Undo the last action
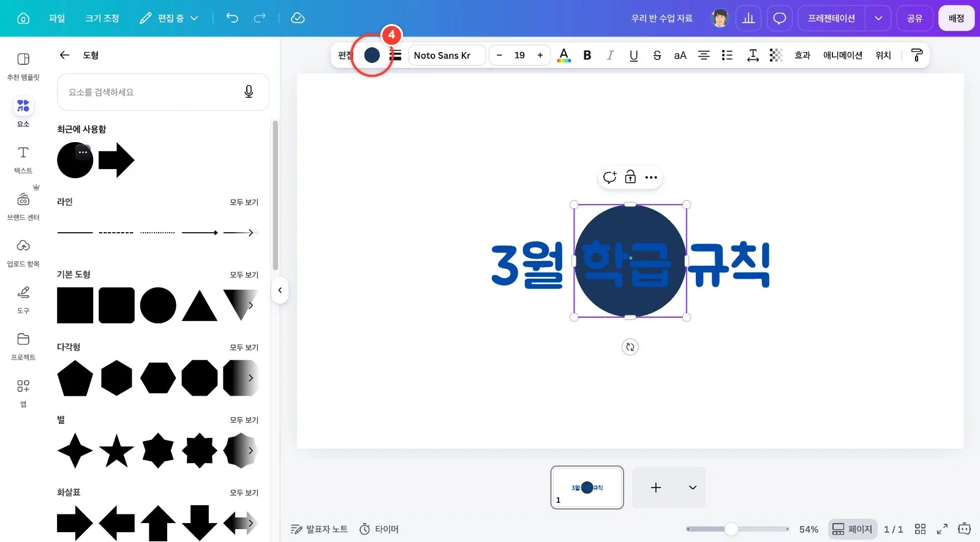The width and height of the screenshot is (980, 542). [x=232, y=18]
